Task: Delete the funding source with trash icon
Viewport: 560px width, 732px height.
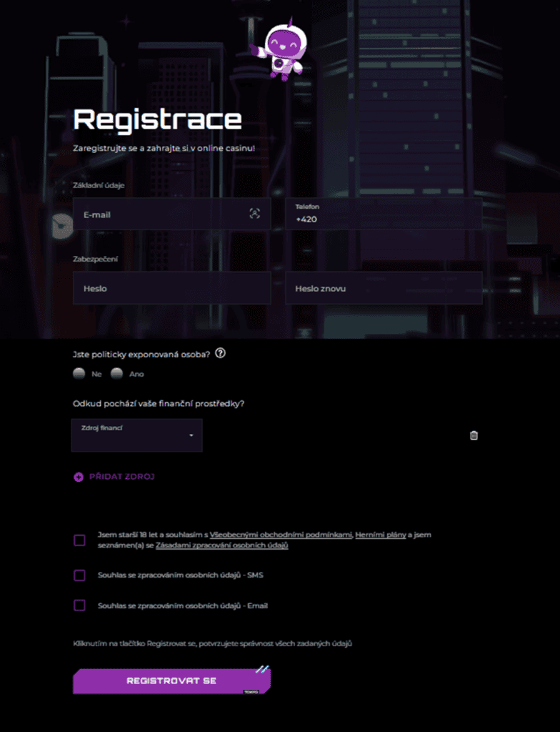Action: 474,435
